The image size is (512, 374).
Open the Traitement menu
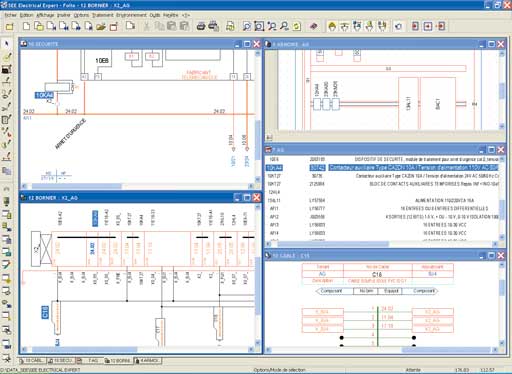point(103,15)
